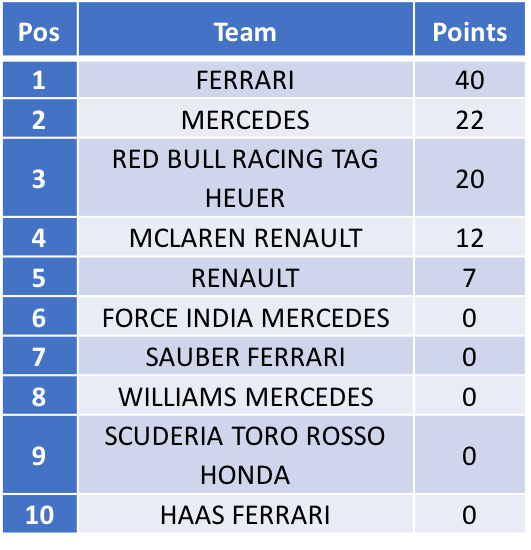Click the Pos column header

coord(40,28)
